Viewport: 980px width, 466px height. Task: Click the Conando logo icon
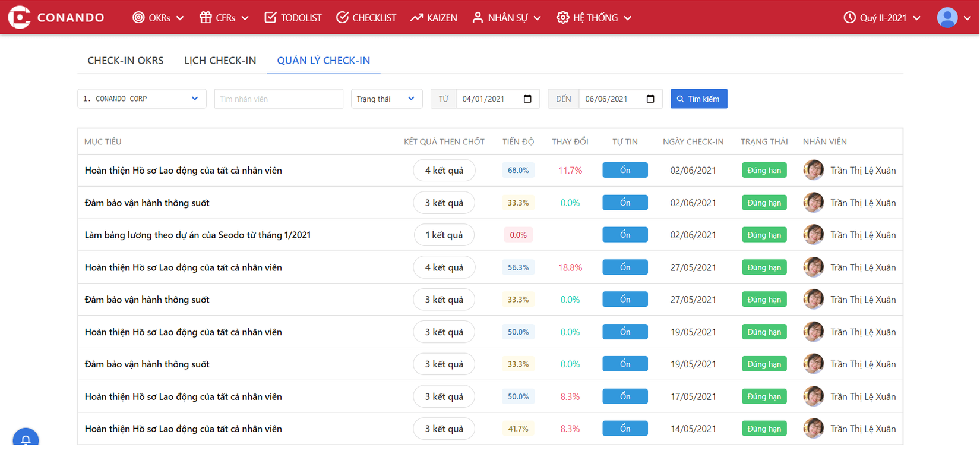[19, 17]
